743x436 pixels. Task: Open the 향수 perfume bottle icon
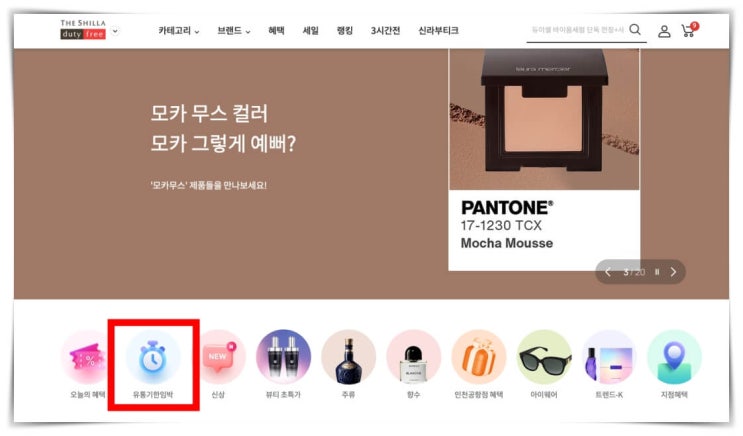[x=414, y=357]
